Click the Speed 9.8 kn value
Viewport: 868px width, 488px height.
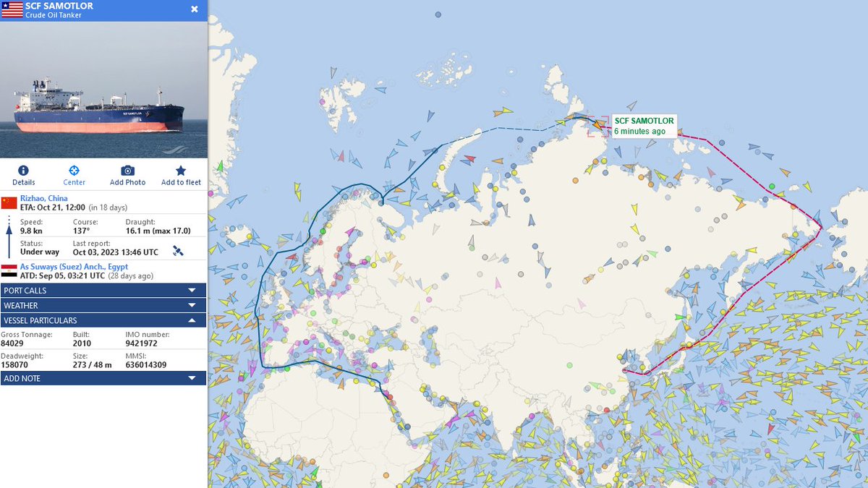point(31,231)
